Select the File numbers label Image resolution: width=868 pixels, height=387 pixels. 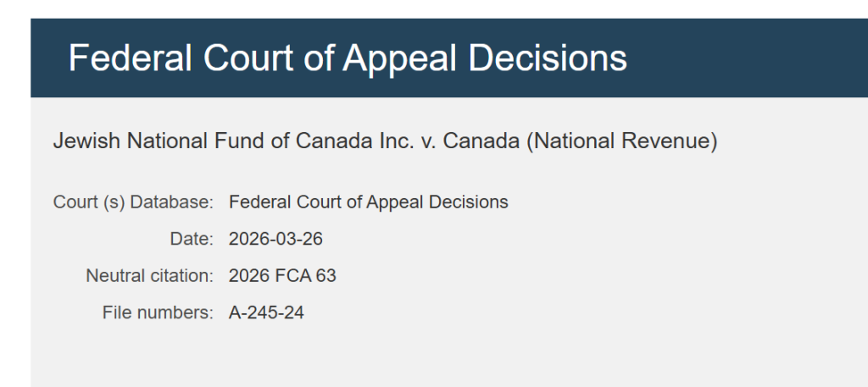coord(158,313)
